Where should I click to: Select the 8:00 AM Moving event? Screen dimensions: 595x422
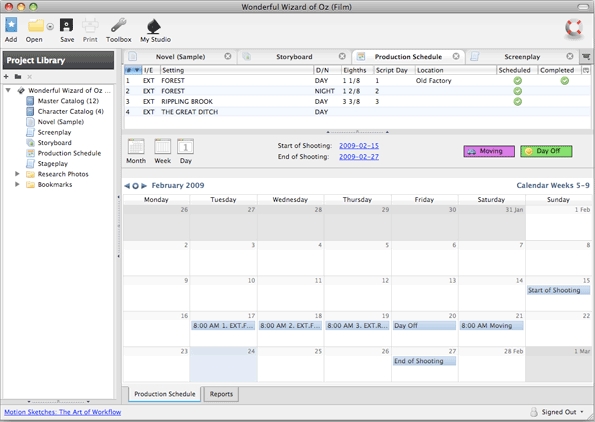point(491,326)
